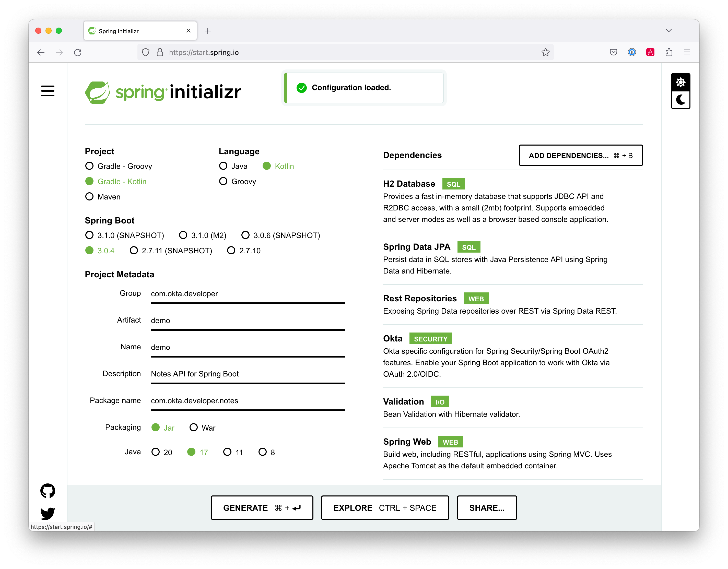Click the Okta dependency entry
Image resolution: width=728 pixels, height=569 pixels.
coord(513,356)
